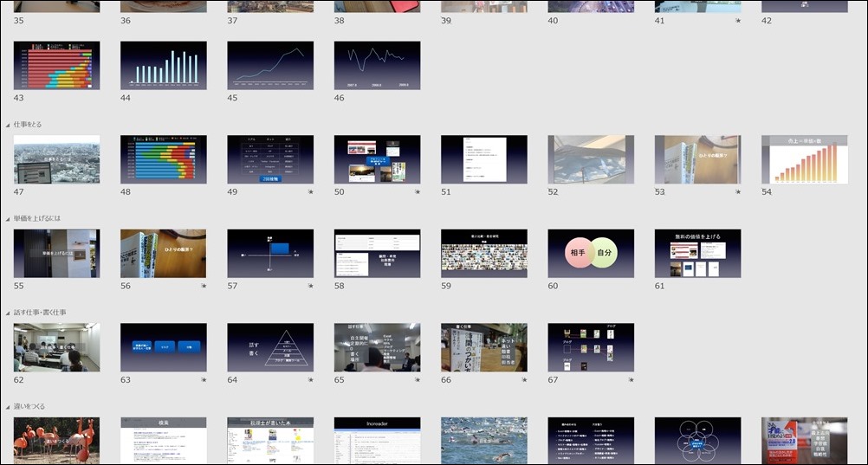Select slide 50 website screenshots slide
Screen dimensions: 868x465
point(378,159)
